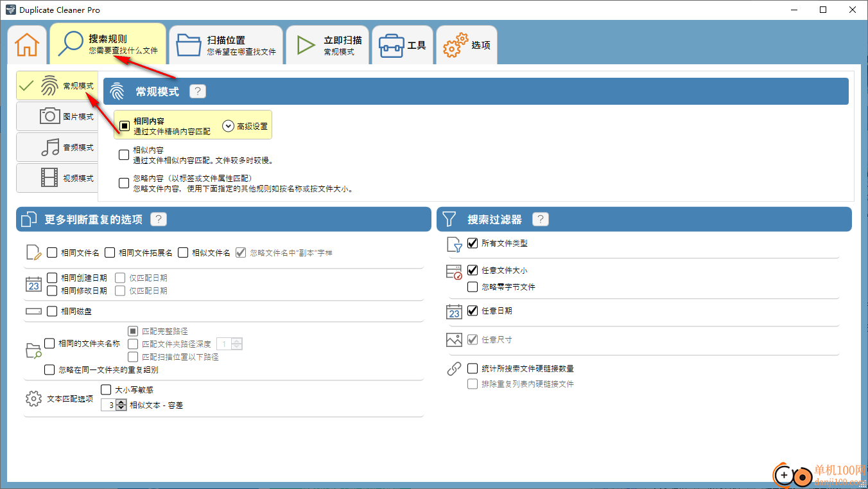Click the funnel icon in 搜索过滤器 header

point(449,219)
